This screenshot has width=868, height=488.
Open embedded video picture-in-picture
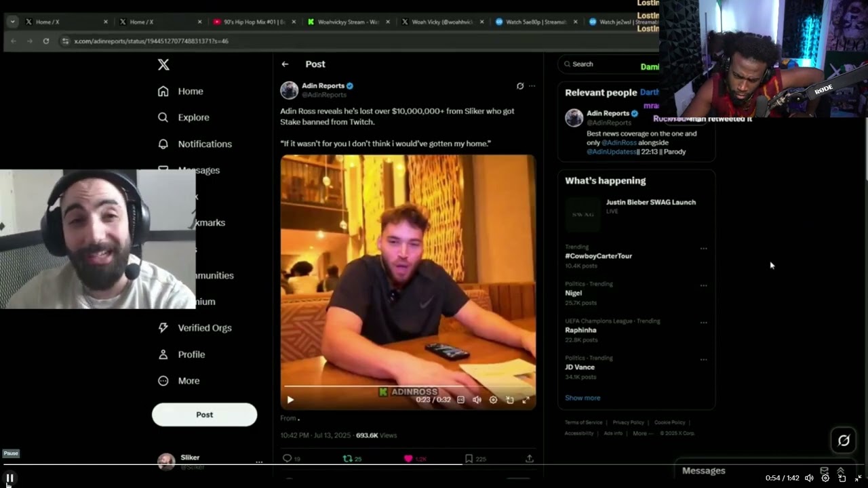pyautogui.click(x=509, y=399)
